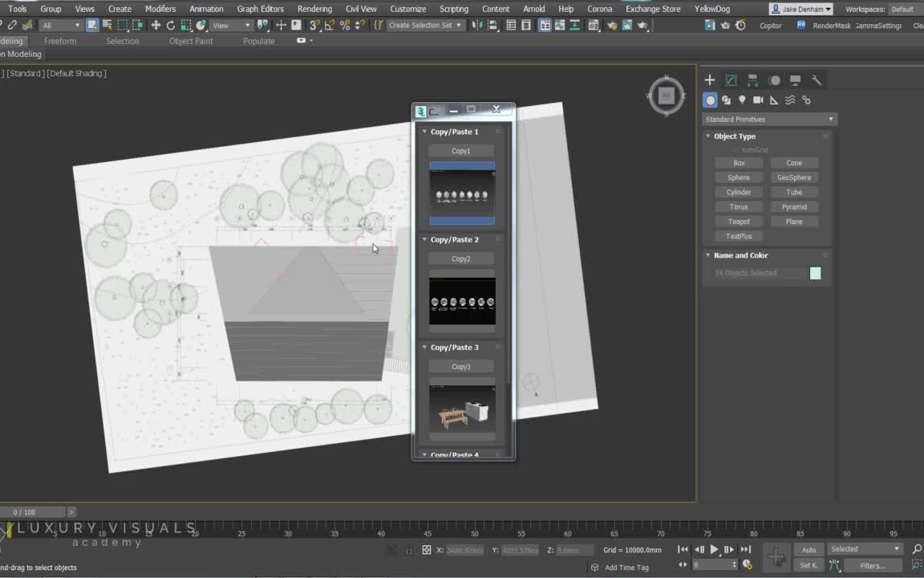924x578 pixels.
Task: Activate the Select and Rotate tool
Action: [171, 25]
